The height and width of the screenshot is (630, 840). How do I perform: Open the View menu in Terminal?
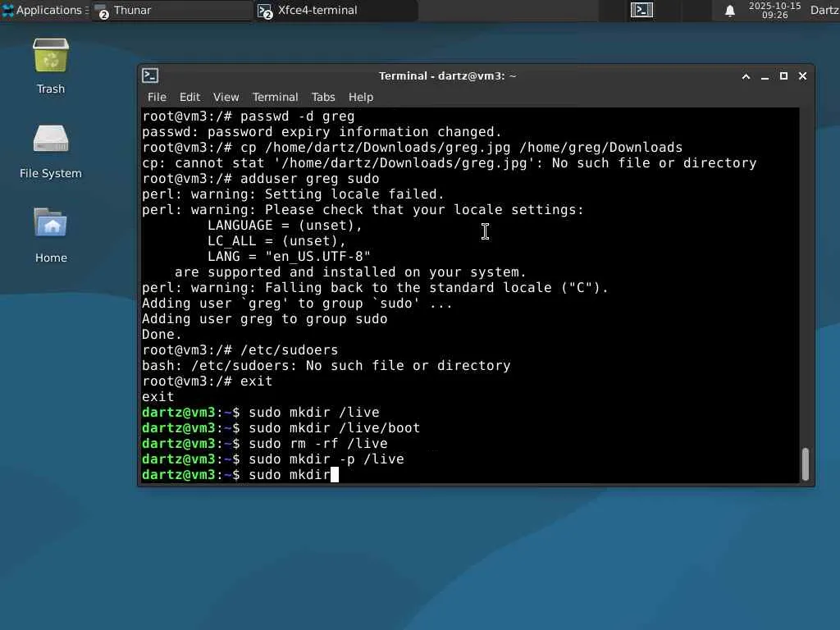pos(226,97)
